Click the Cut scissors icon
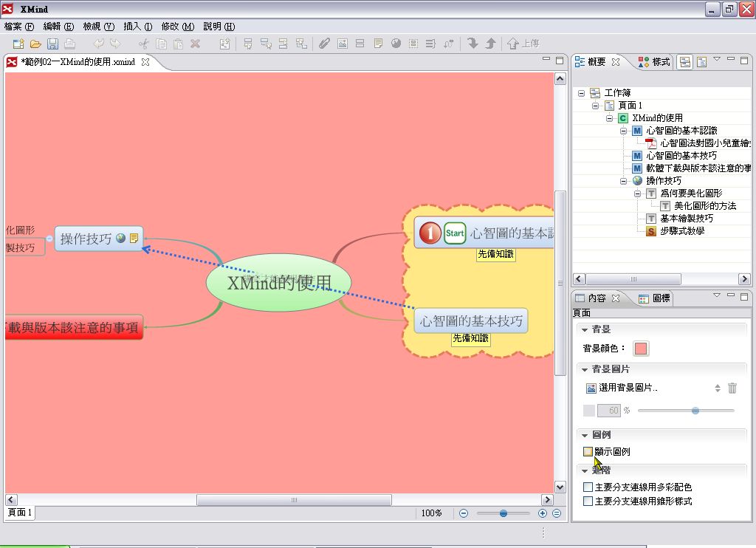This screenshot has height=548, width=756. [x=144, y=44]
